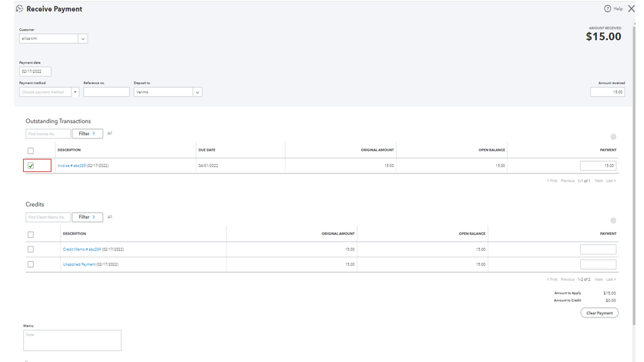Open Outstanding Transactions table settings gear
This screenshot has width=644, height=362.
613,137
